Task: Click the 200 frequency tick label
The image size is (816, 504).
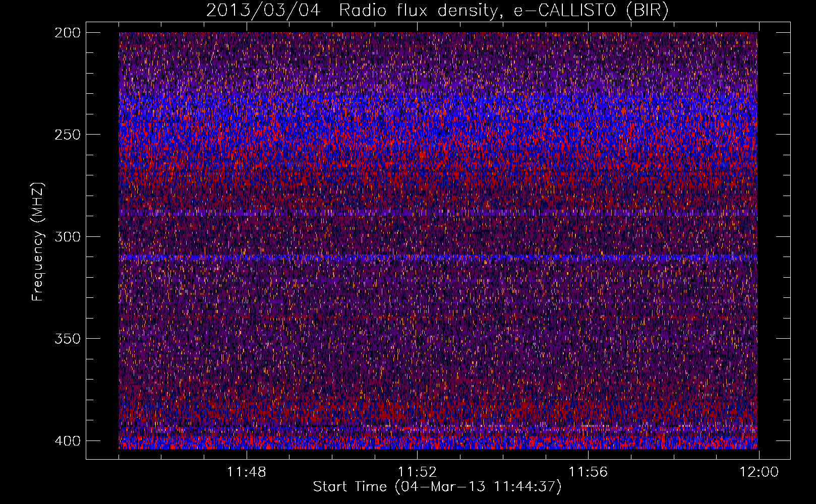Action: point(67,33)
